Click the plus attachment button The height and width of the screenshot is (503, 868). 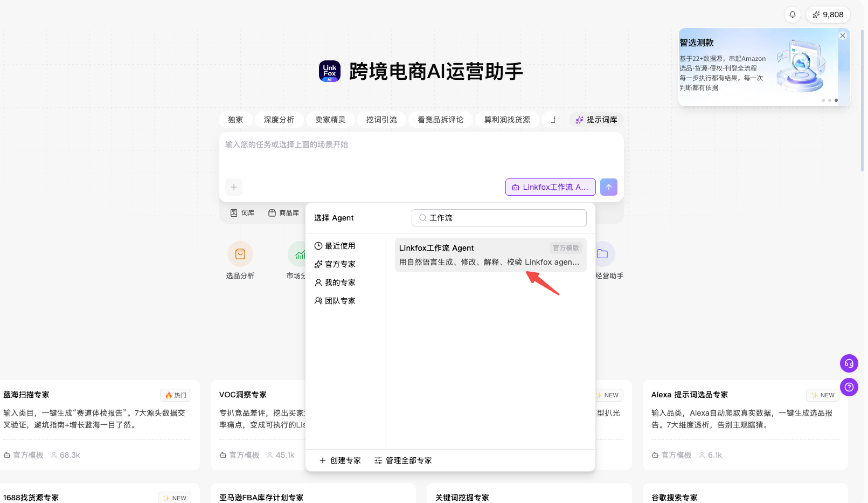(x=234, y=187)
